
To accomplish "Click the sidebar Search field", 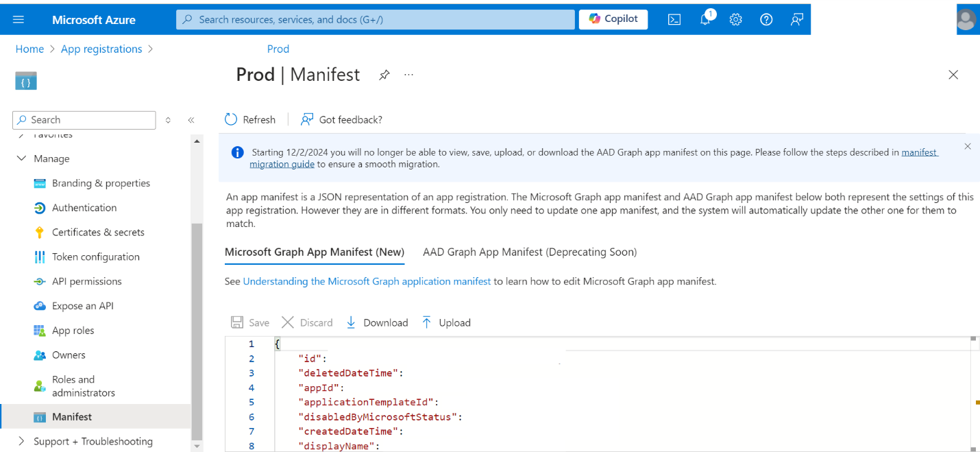I will pos(84,119).
